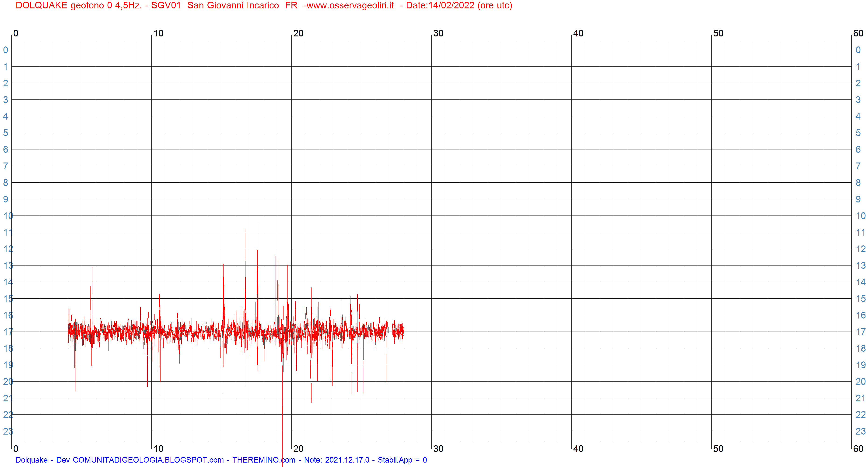Click the station code "SGV01" in the title
The height and width of the screenshot is (467, 868).
tap(166, 5)
